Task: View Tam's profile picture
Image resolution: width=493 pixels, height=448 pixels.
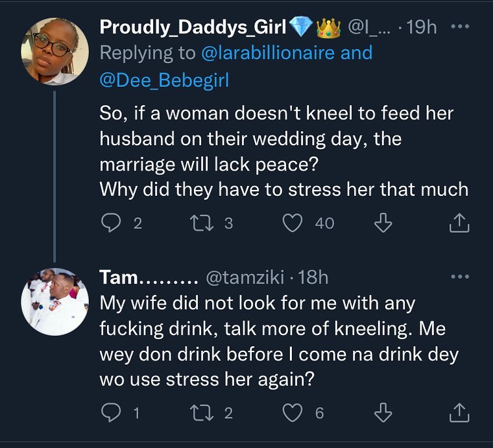Action: [x=55, y=302]
